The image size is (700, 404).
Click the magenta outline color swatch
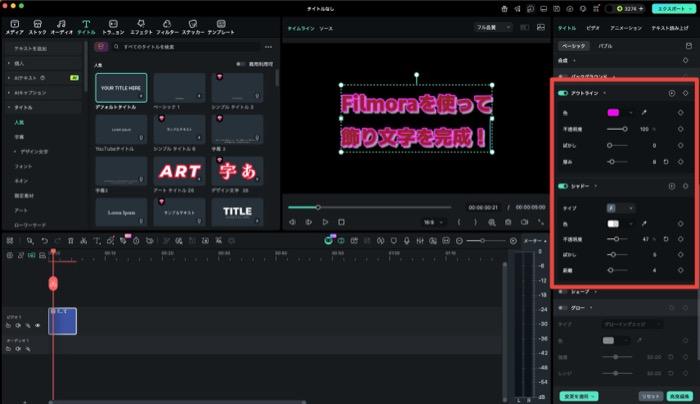click(x=613, y=112)
